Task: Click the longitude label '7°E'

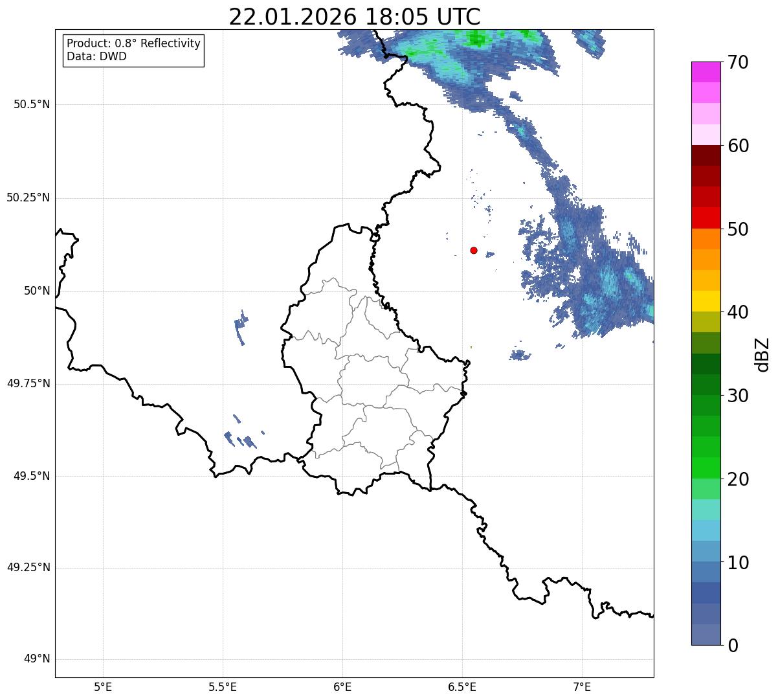Action: 582,687
